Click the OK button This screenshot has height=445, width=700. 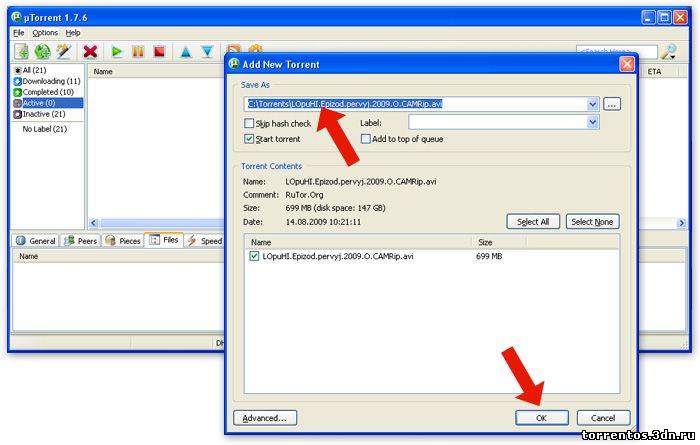pos(541,417)
